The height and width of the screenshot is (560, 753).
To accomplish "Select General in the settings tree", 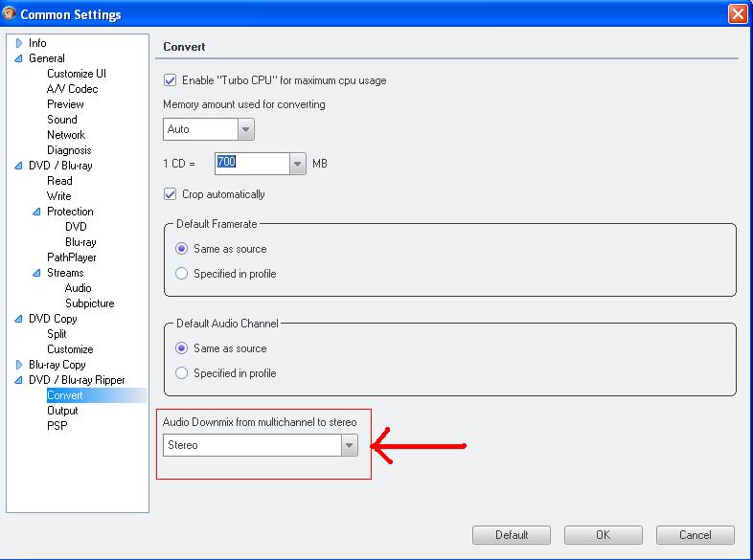I will (47, 58).
